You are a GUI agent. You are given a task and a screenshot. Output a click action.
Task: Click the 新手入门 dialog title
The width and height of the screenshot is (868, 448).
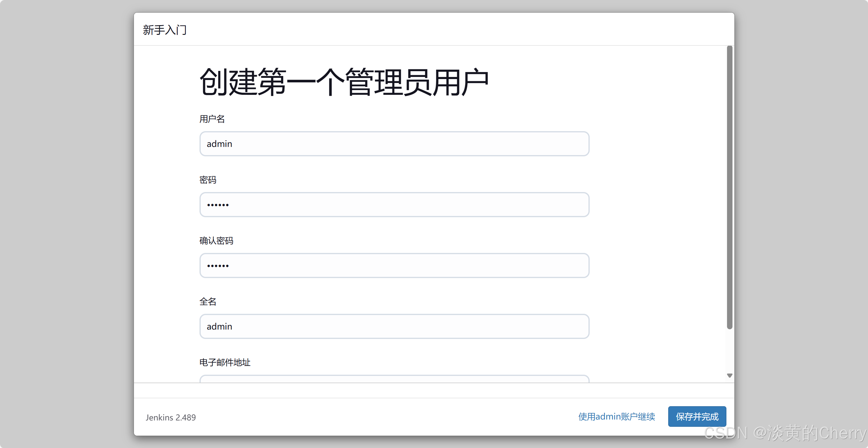click(164, 30)
